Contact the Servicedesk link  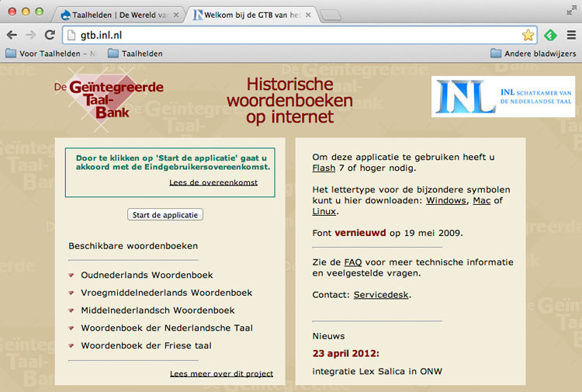[x=381, y=295]
